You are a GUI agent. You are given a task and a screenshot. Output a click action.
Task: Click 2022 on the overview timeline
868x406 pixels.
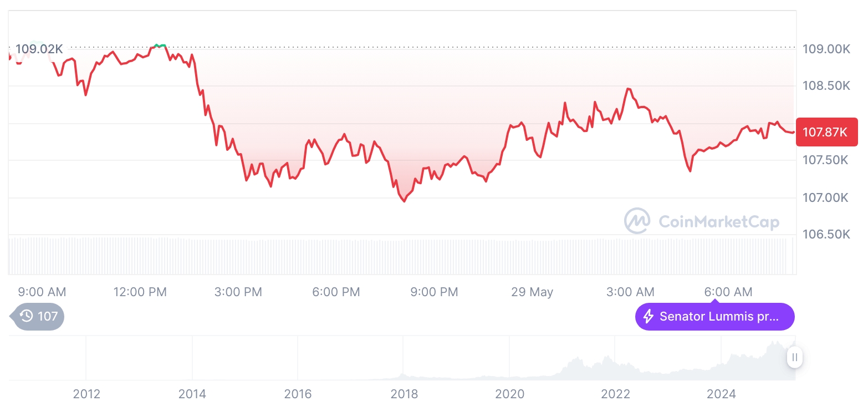(x=615, y=394)
